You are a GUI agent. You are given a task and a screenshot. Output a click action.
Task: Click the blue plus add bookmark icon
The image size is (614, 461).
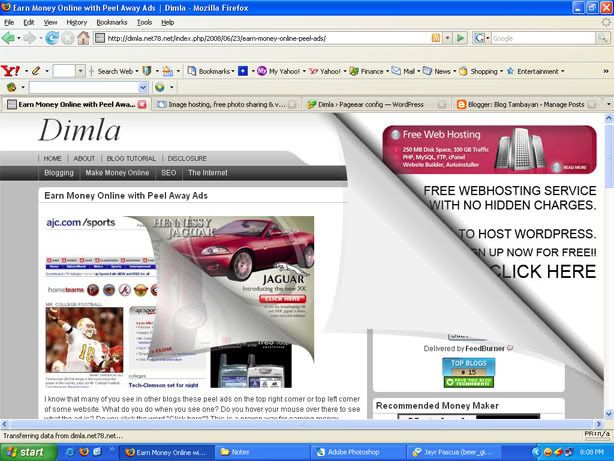click(x=243, y=71)
